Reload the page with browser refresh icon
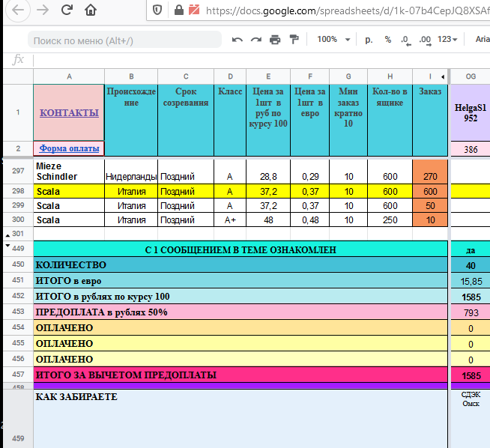Image resolution: width=490 pixels, height=448 pixels. tap(67, 10)
